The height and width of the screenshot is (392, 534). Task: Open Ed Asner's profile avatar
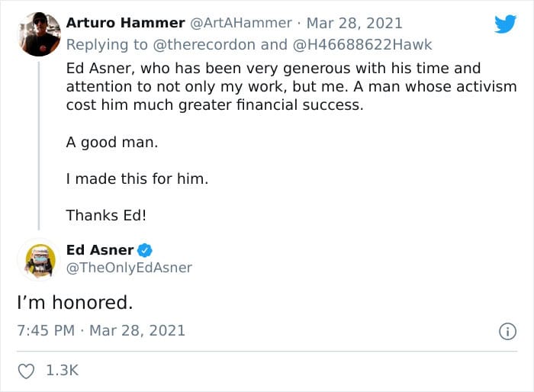click(40, 260)
